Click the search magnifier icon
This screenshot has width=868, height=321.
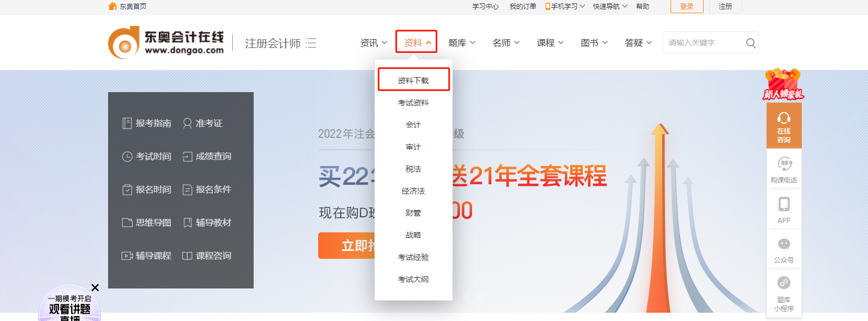750,43
